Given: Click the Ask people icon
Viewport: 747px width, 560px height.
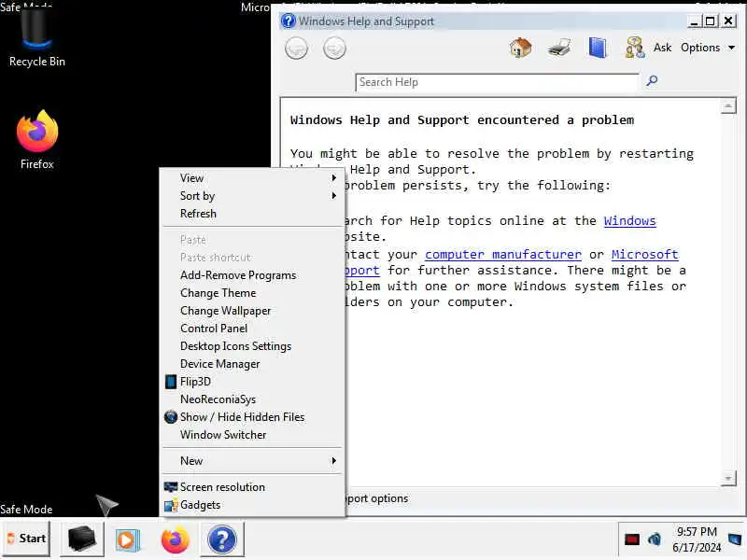Looking at the screenshot, I should (635, 49).
